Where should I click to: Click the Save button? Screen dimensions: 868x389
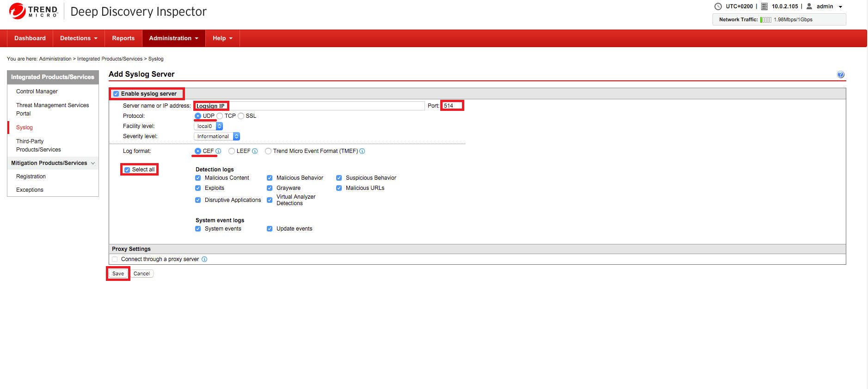[x=118, y=274]
